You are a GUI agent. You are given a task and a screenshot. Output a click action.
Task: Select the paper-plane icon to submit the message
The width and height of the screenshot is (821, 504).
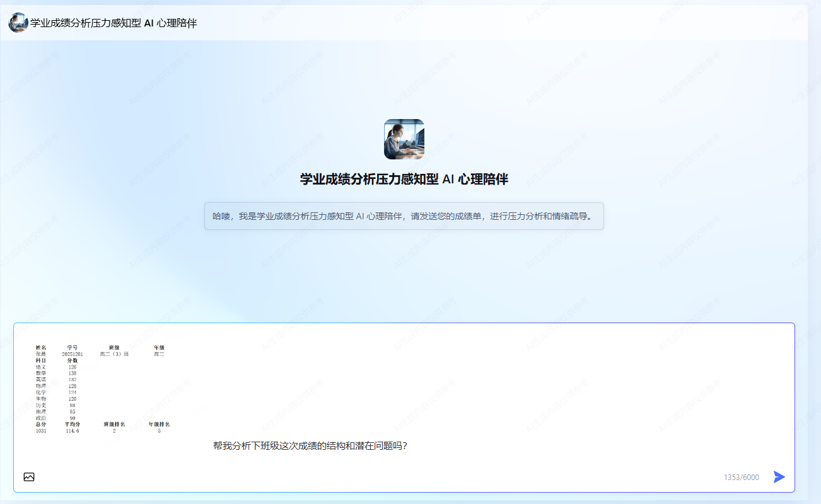[779, 477]
